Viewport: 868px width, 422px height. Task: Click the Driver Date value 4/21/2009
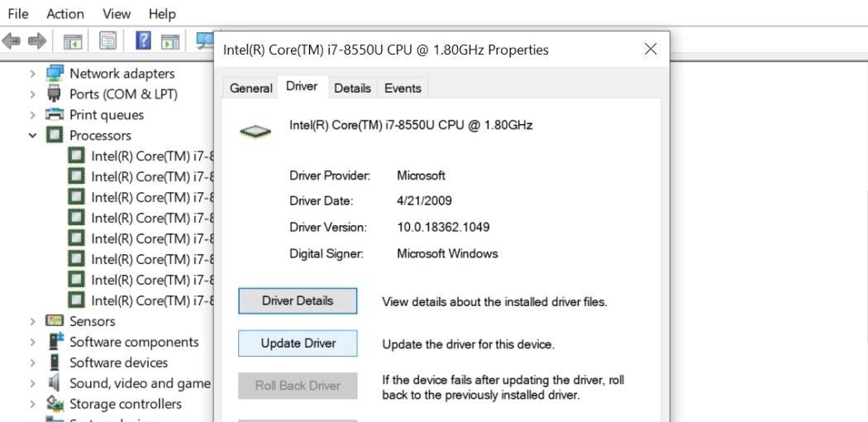[x=424, y=201]
